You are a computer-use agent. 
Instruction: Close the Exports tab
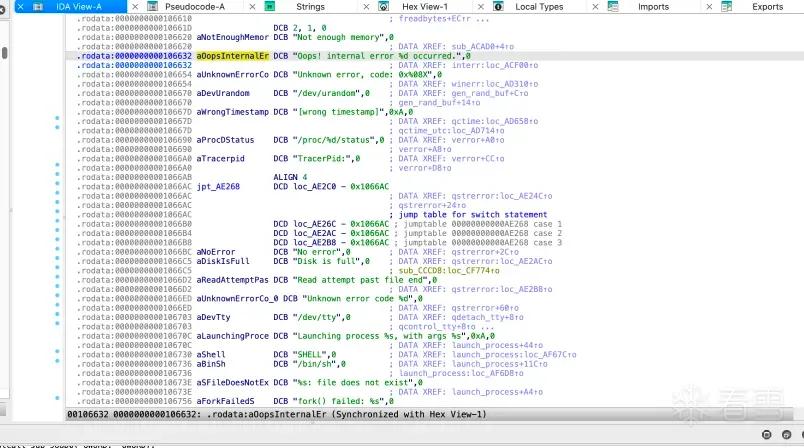(709, 7)
